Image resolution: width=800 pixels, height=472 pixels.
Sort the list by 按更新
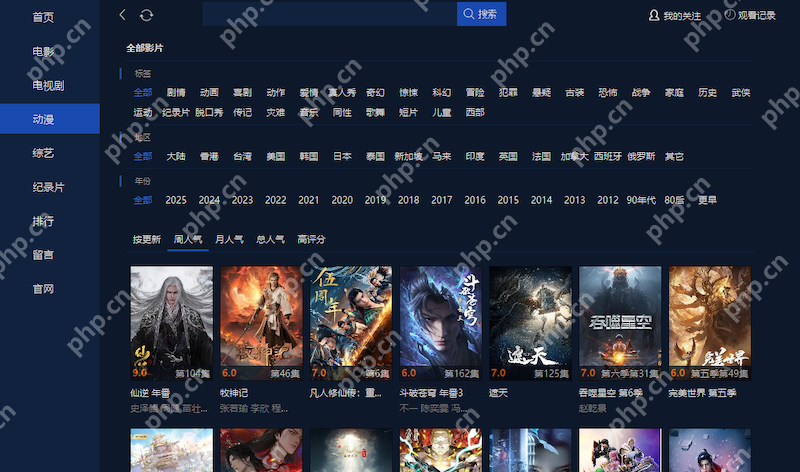[x=146, y=240]
